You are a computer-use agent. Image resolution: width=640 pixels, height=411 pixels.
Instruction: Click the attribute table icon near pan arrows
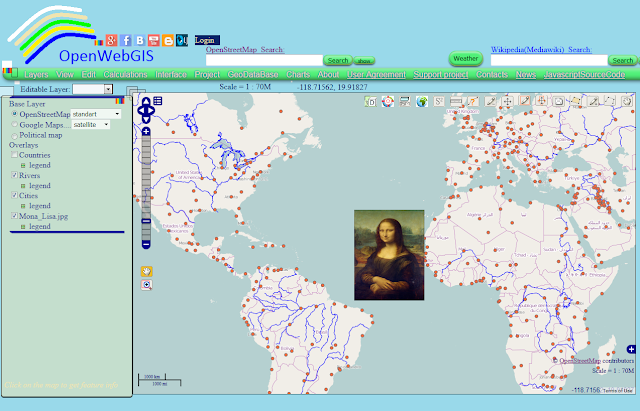[x=158, y=100]
